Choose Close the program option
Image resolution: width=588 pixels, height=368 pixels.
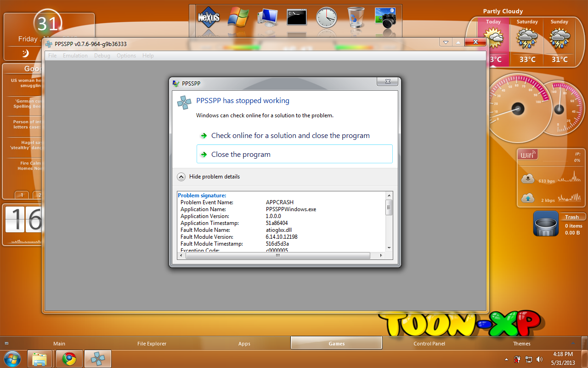[294, 155]
